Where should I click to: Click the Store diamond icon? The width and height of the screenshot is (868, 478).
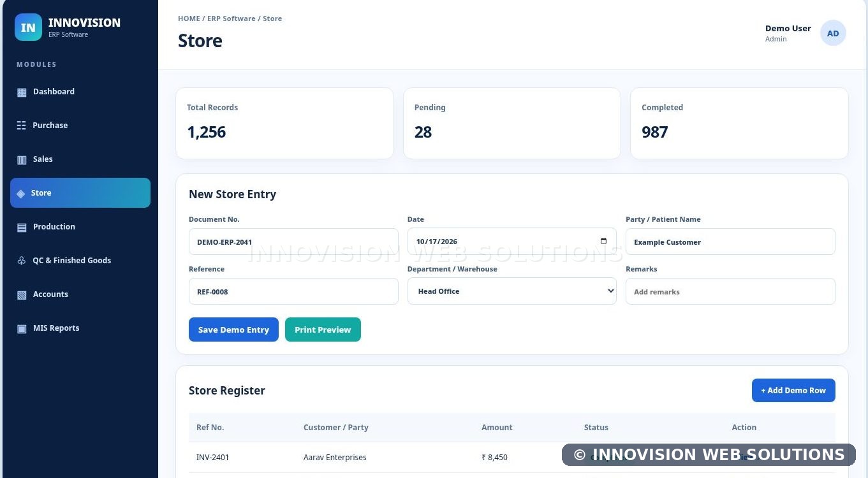coord(20,193)
